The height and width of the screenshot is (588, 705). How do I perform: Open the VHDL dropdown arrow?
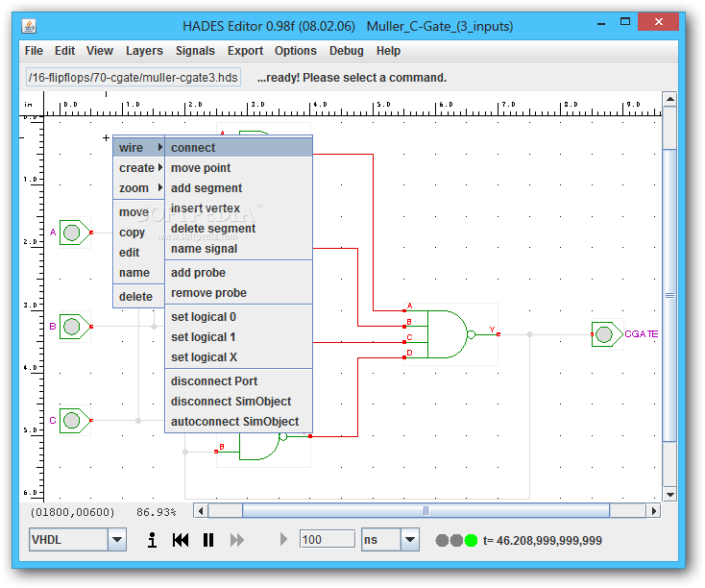tap(117, 539)
